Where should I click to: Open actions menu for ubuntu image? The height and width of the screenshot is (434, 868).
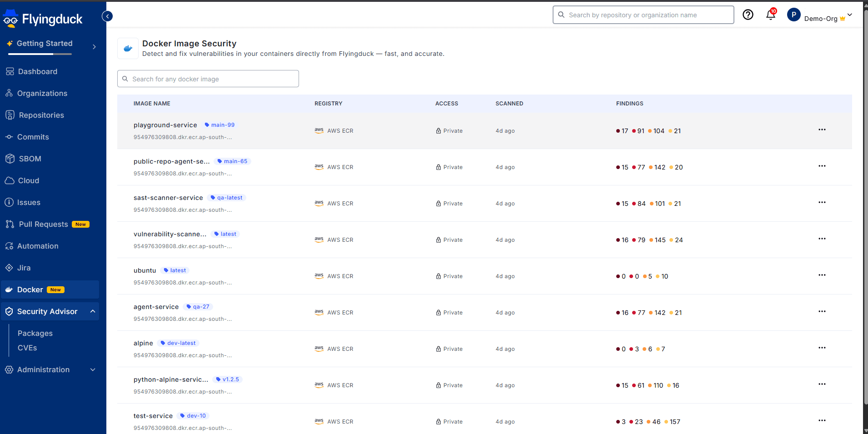822,275
